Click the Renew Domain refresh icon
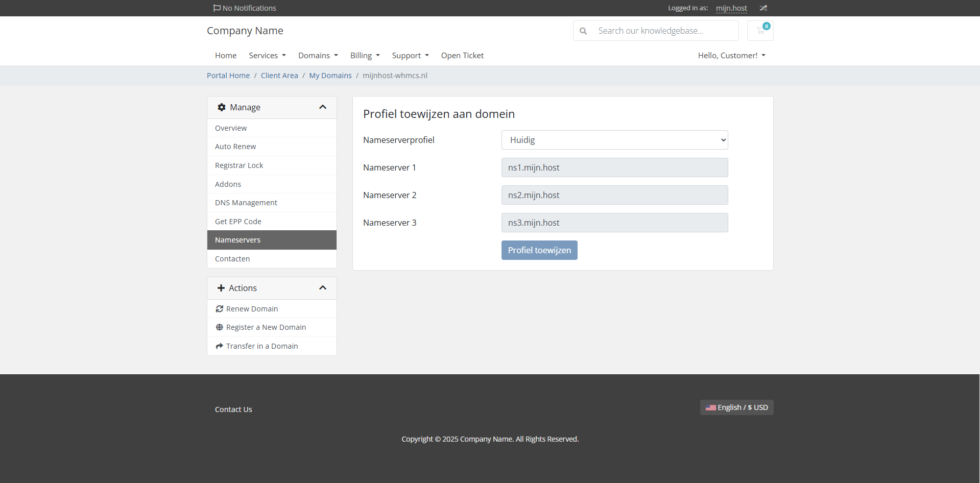The width and height of the screenshot is (980, 483). click(x=220, y=309)
